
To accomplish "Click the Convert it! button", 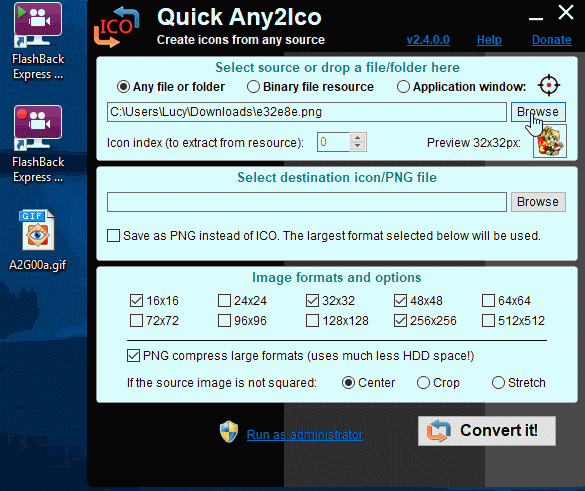I will pyautogui.click(x=487, y=431).
